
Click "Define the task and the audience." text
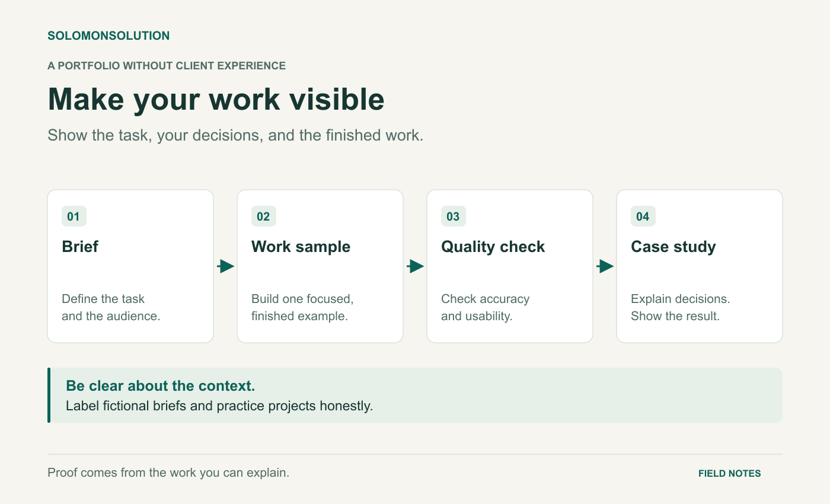[111, 308]
